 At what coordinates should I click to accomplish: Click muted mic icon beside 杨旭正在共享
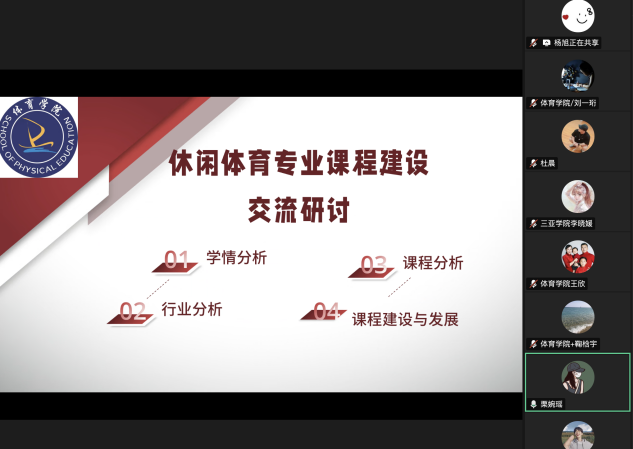534,43
